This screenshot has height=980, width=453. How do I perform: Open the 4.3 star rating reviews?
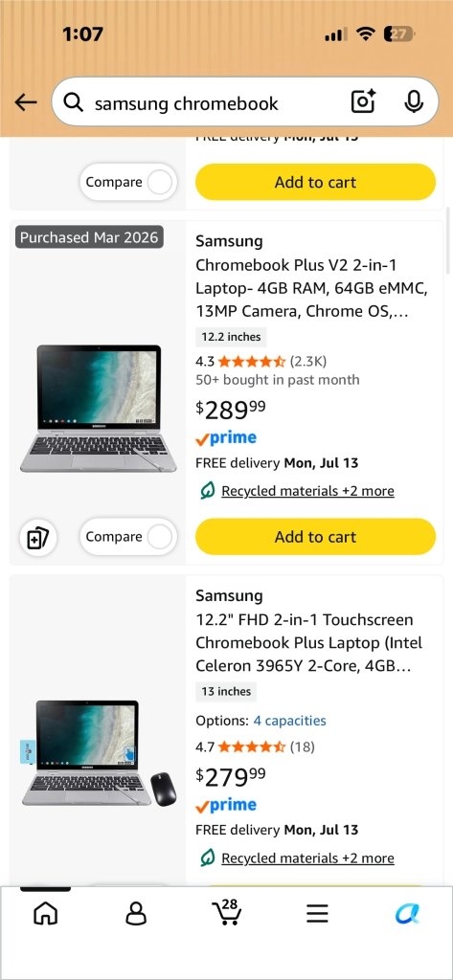pos(260,361)
